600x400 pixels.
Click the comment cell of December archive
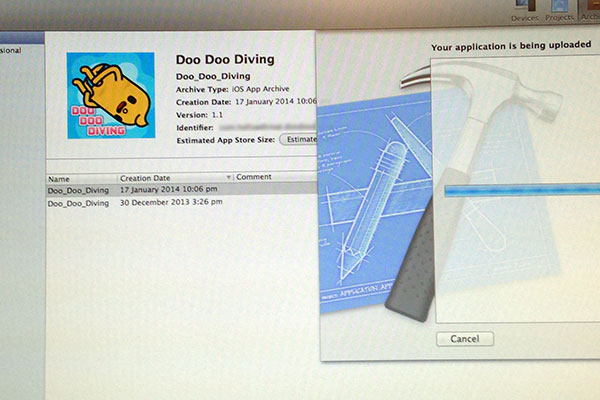coord(275,202)
